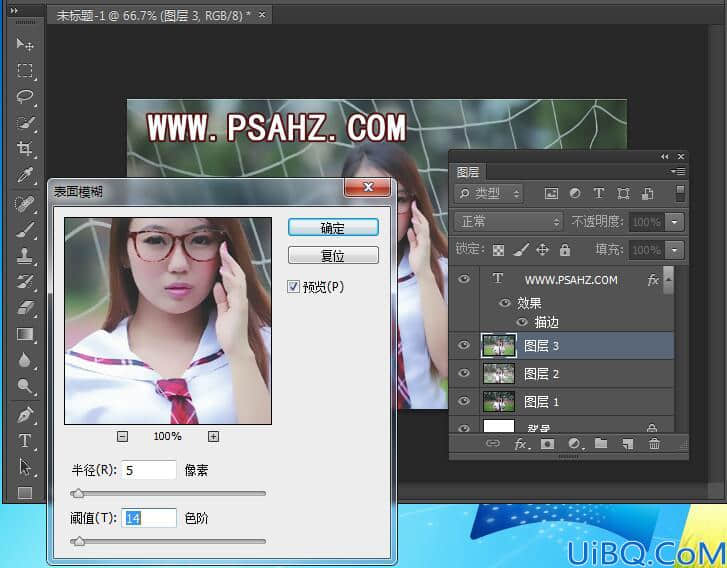Select the Dodge tool

[25, 386]
